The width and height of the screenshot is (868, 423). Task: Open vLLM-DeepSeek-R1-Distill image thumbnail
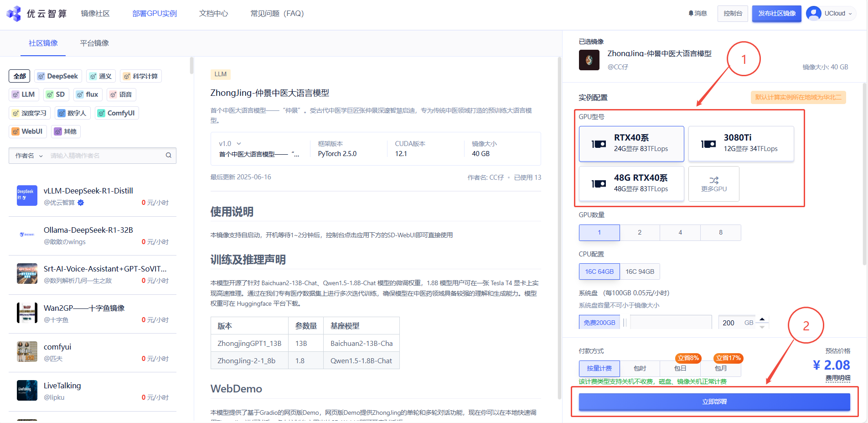(x=27, y=196)
